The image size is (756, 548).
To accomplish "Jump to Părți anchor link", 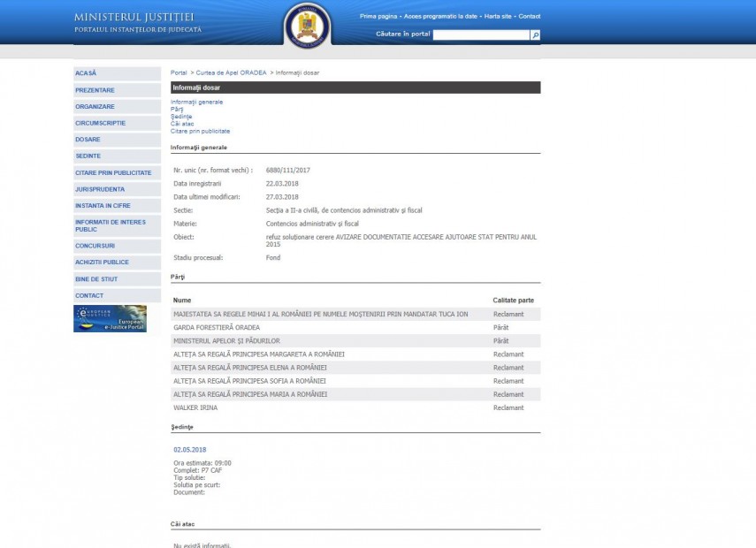I will 177,110.
